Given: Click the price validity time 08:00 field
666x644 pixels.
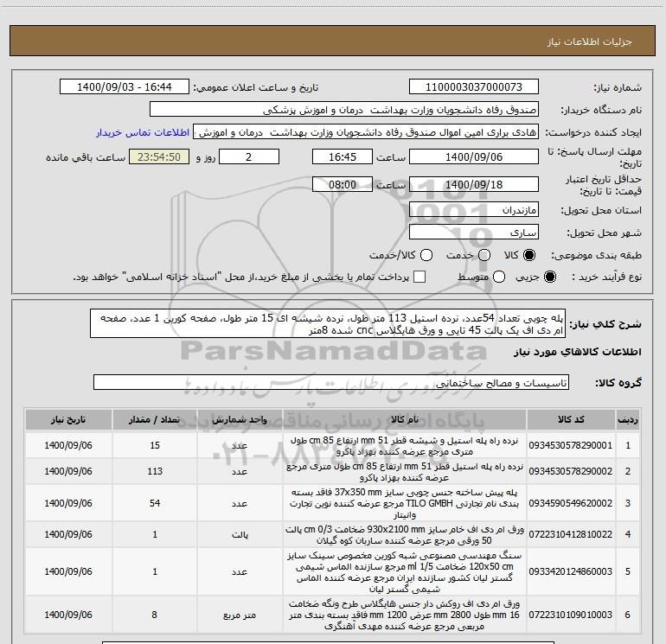Looking at the screenshot, I should pos(343,184).
